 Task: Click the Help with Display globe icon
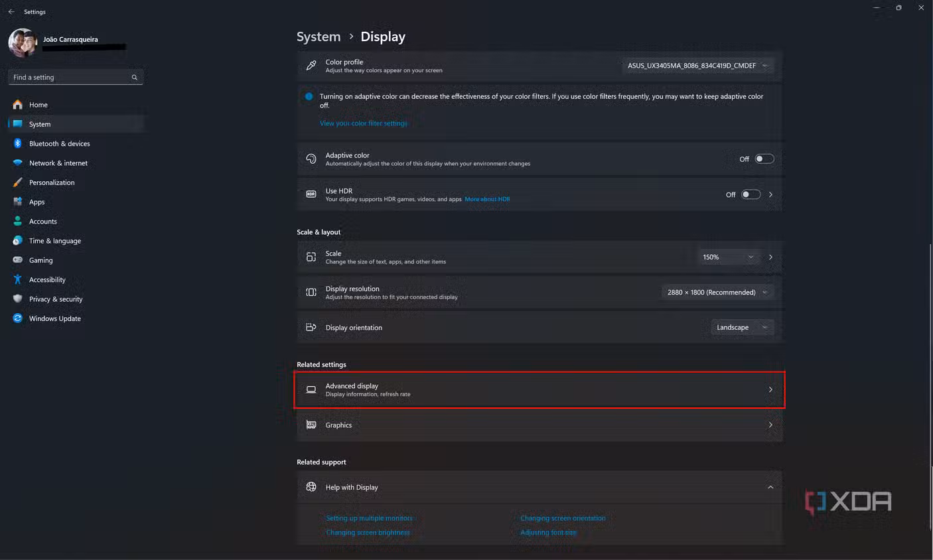click(311, 487)
